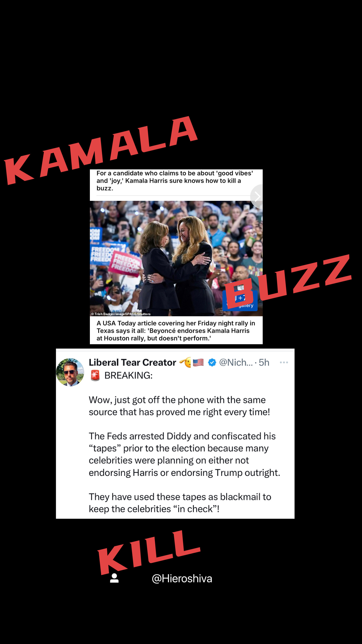The width and height of the screenshot is (362, 644).
Task: Click the person silhouette icon near bottom
Action: [x=114, y=578]
